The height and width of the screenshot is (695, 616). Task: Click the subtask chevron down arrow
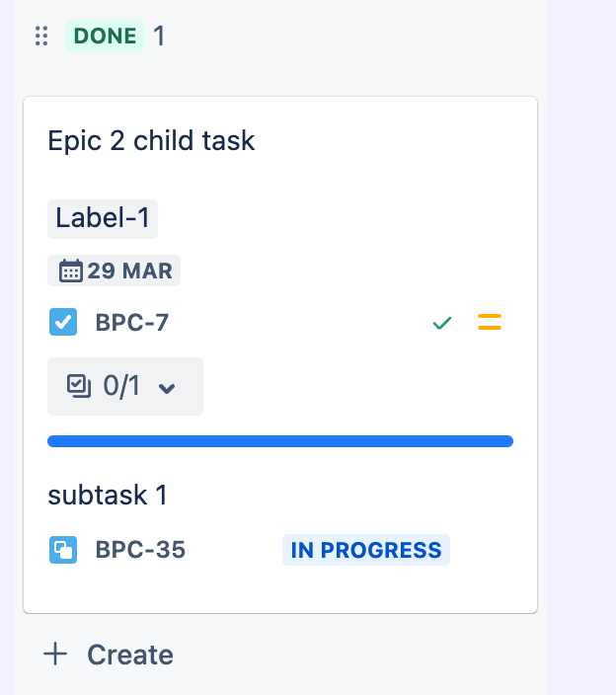[167, 388]
